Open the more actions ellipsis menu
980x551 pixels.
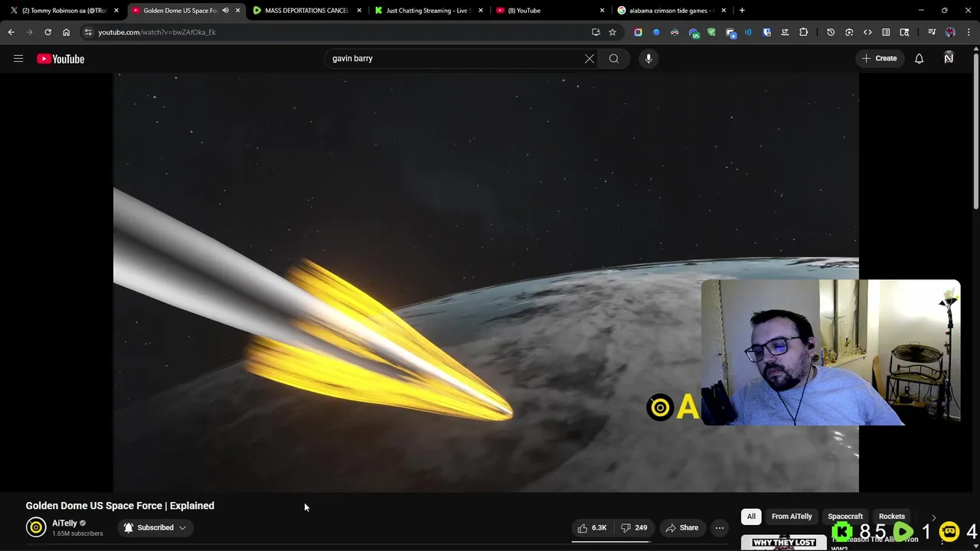[x=720, y=527]
